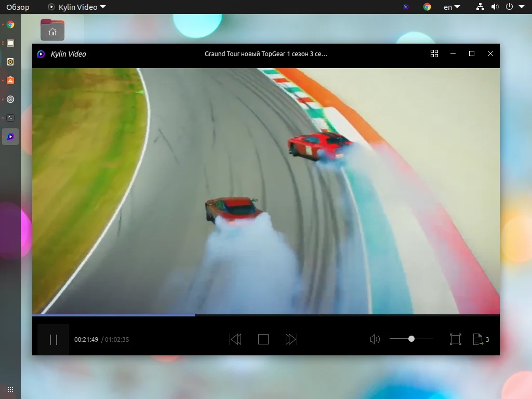Open the Home folder desktop icon

click(x=52, y=30)
